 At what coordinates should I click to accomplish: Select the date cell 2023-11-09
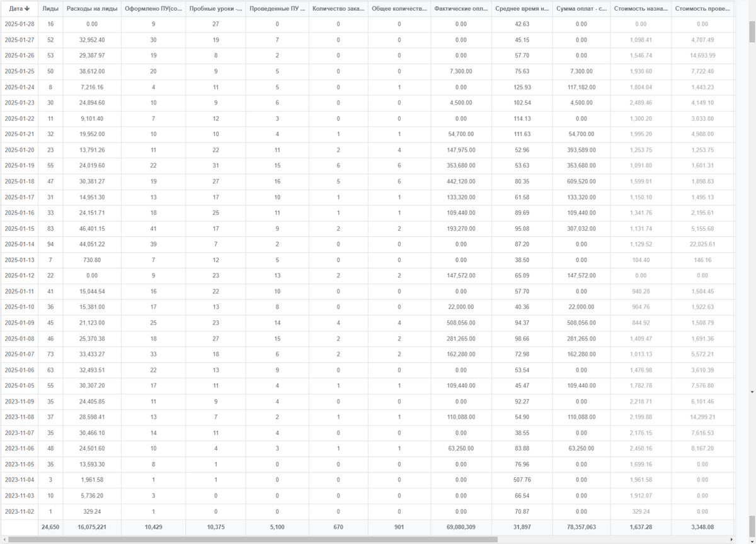19,402
